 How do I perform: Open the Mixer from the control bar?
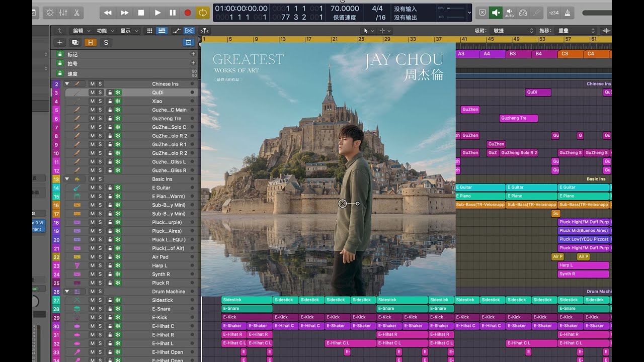click(x=63, y=13)
